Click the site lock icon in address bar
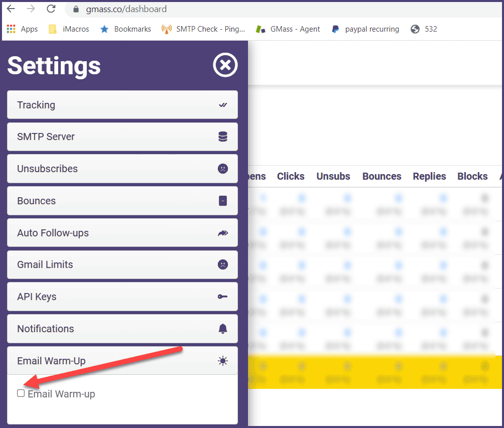This screenshot has height=428, width=504. coord(76,9)
